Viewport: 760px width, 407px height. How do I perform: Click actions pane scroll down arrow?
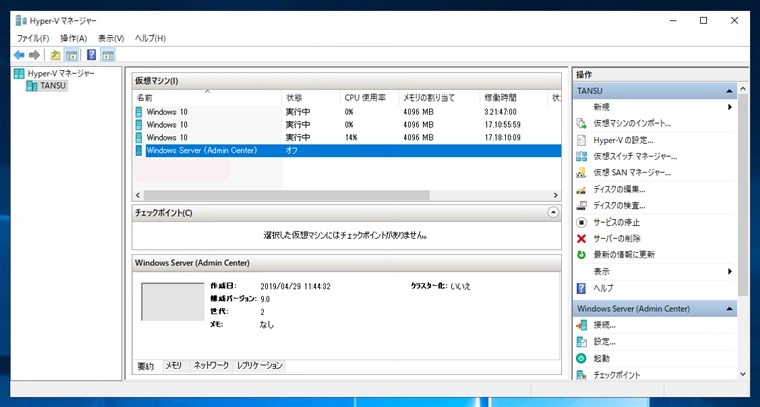click(743, 374)
